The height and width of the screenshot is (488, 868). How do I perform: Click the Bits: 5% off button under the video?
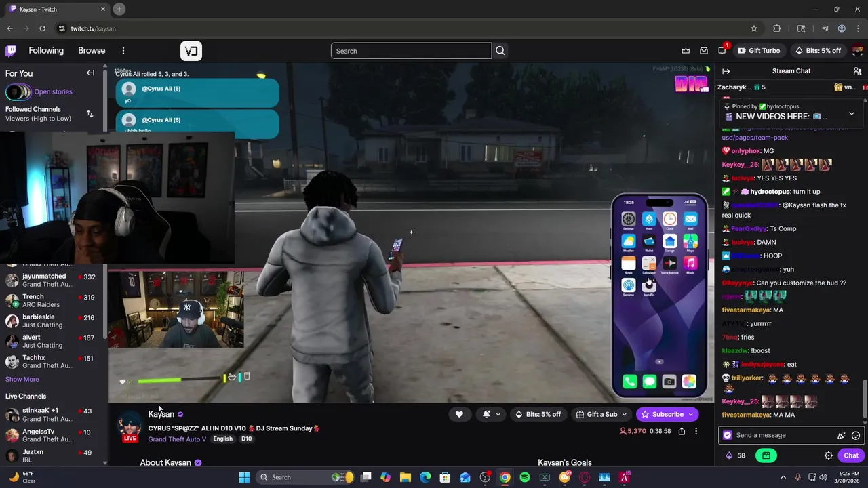tap(538, 415)
